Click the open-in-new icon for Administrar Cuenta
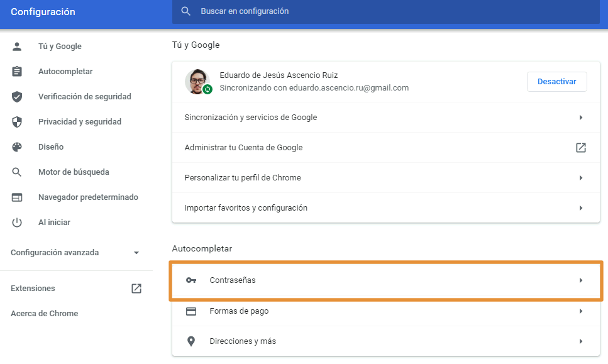This screenshot has height=364, width=608. [x=580, y=148]
